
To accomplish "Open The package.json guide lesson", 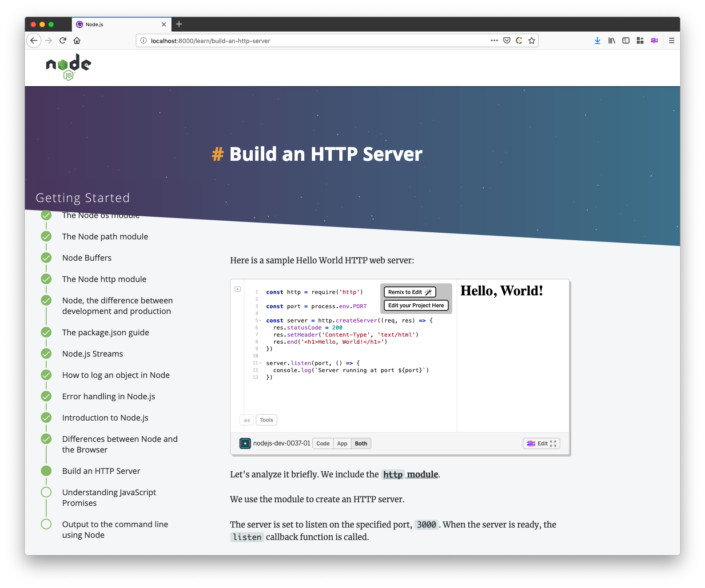I will 106,332.
